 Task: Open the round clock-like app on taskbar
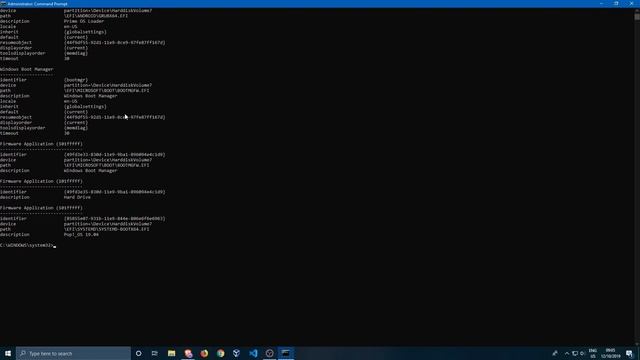coord(269,353)
